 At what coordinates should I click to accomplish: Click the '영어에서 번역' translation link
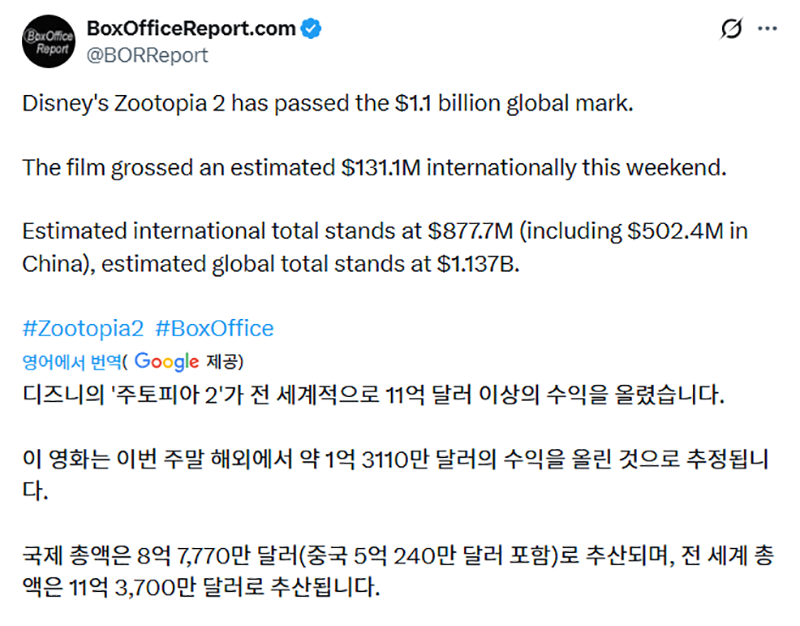[x=72, y=360]
